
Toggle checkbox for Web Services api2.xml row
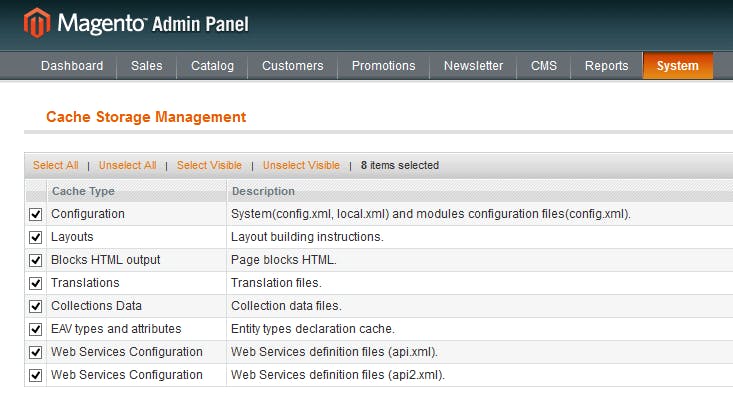click(36, 375)
